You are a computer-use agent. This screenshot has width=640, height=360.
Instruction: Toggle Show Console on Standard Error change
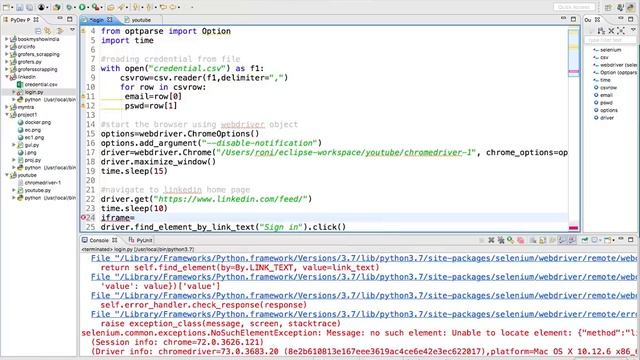tap(571, 240)
